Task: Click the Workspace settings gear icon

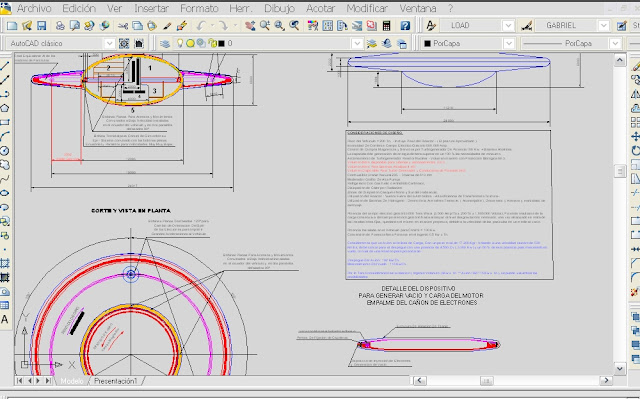Action: (x=124, y=43)
